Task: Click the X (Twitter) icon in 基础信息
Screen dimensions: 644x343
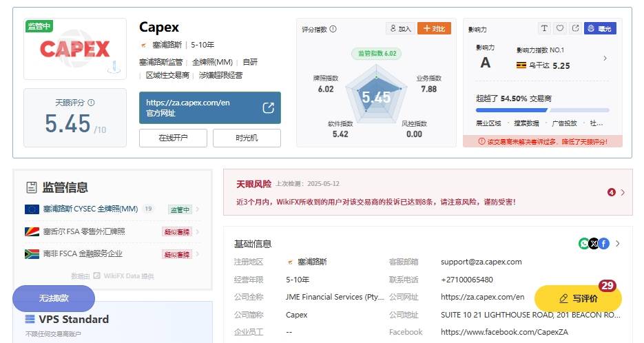Action: [x=594, y=244]
